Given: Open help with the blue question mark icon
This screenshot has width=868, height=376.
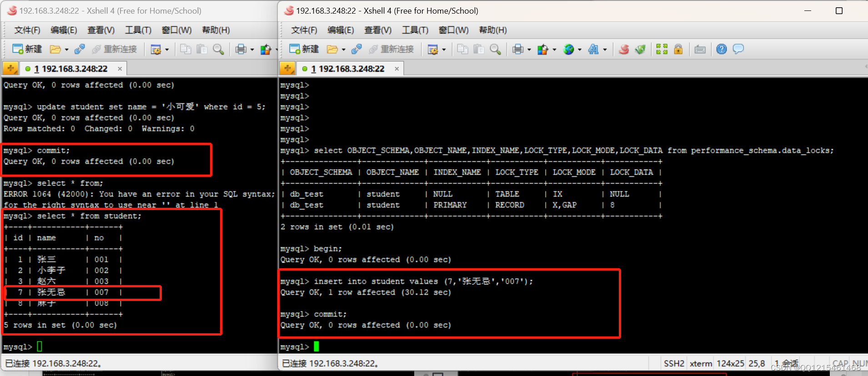Looking at the screenshot, I should coord(722,49).
